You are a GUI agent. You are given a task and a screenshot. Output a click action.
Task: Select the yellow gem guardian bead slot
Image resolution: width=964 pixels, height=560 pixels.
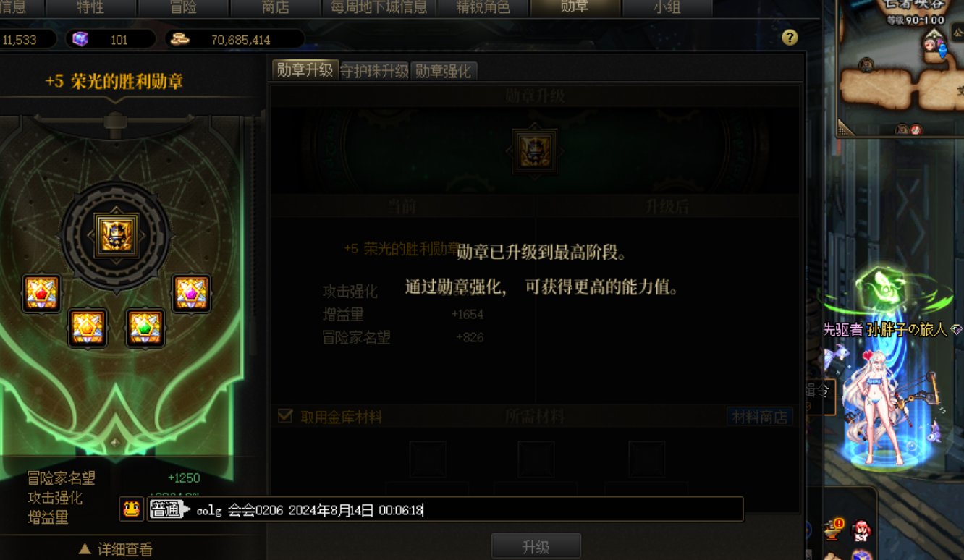pos(88,328)
